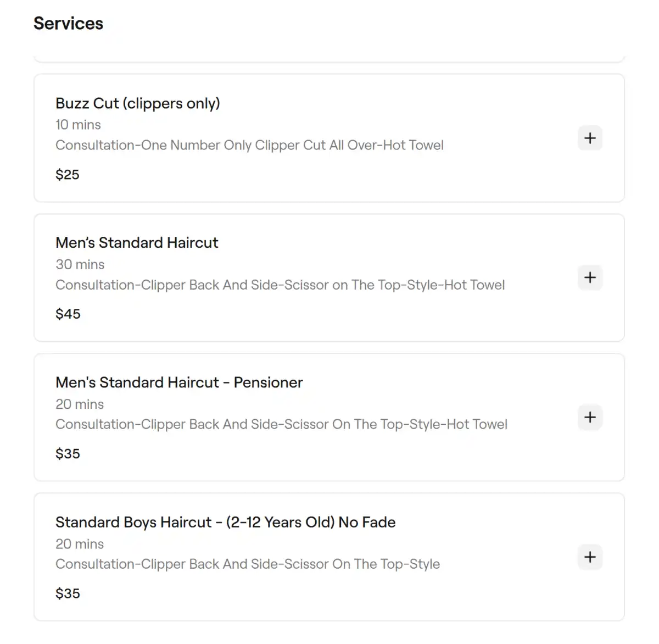Click the Services heading
659x644 pixels.
click(68, 24)
